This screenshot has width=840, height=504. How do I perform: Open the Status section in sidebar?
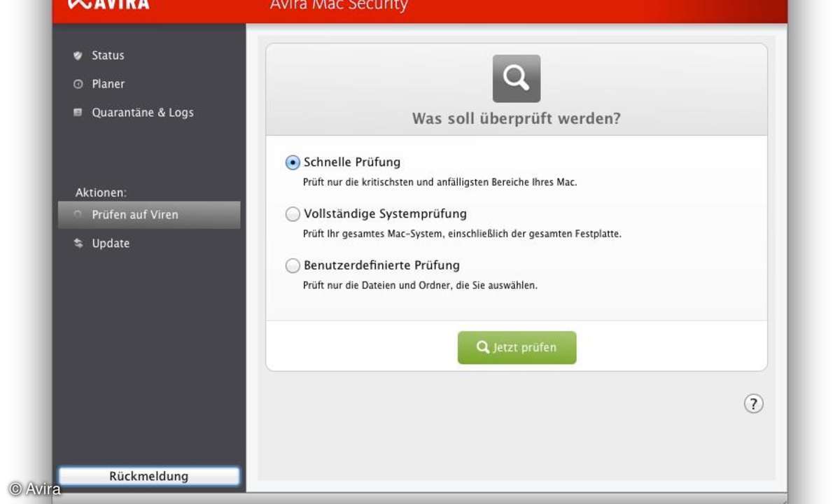pos(108,55)
